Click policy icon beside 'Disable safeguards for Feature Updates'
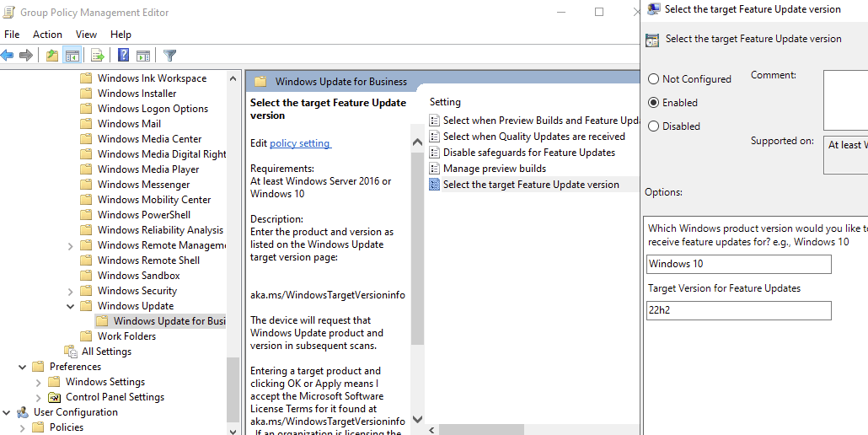The image size is (868, 435). [x=435, y=153]
